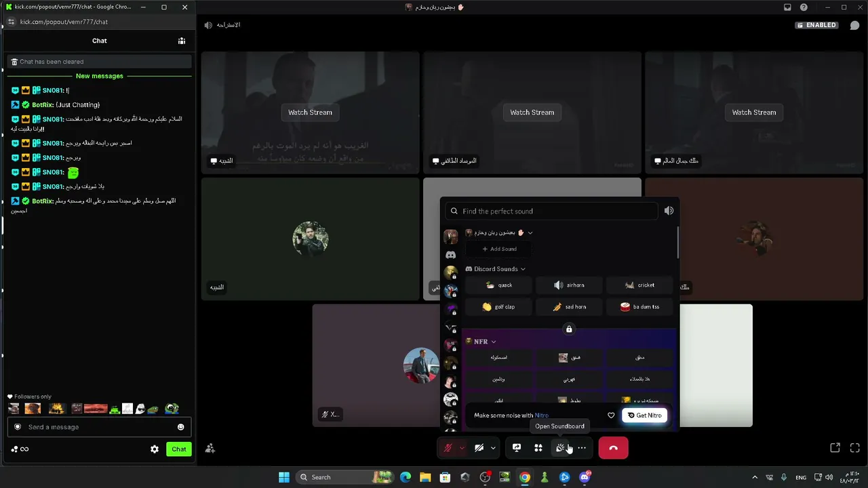
Task: Open Soundboard icon in call controls
Action: [x=560, y=448]
